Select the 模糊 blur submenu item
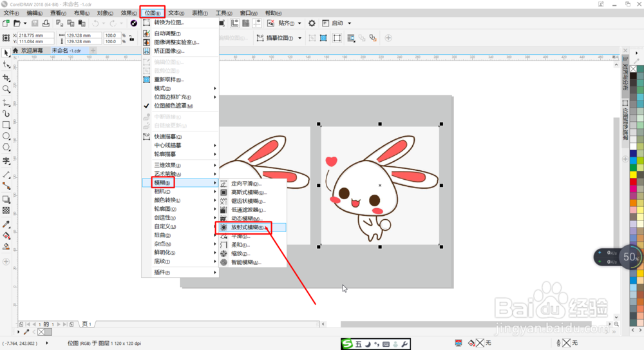644x350 pixels. tap(180, 182)
